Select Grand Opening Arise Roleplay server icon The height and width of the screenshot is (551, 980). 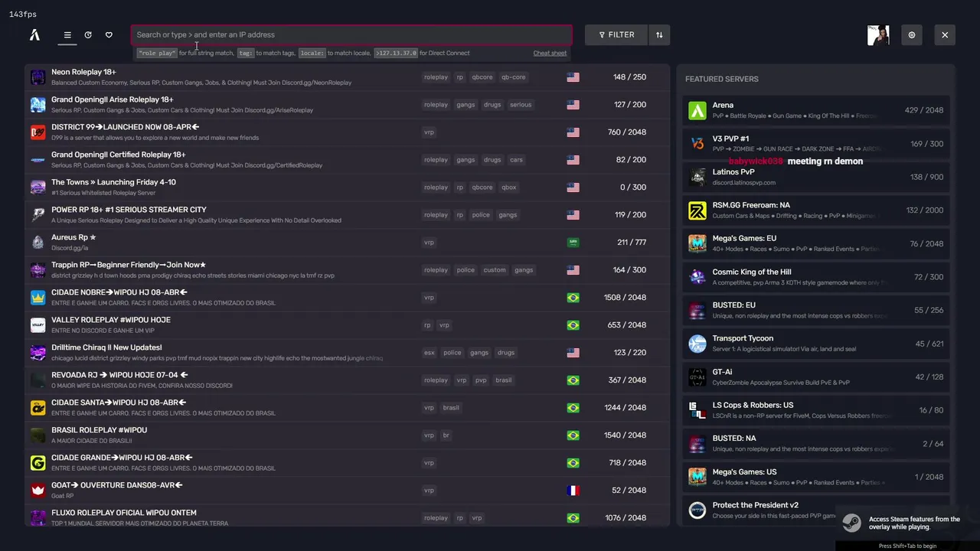point(38,105)
